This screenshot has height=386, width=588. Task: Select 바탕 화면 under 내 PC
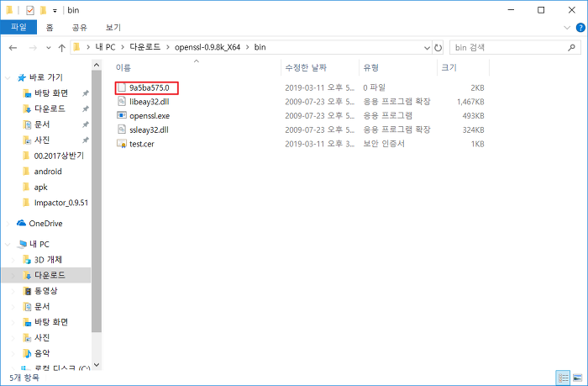(51, 322)
